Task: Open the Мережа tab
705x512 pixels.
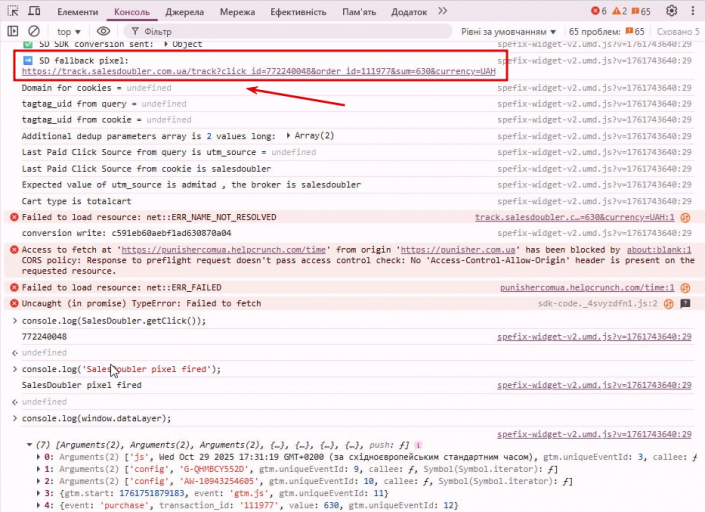Action: pos(237,12)
